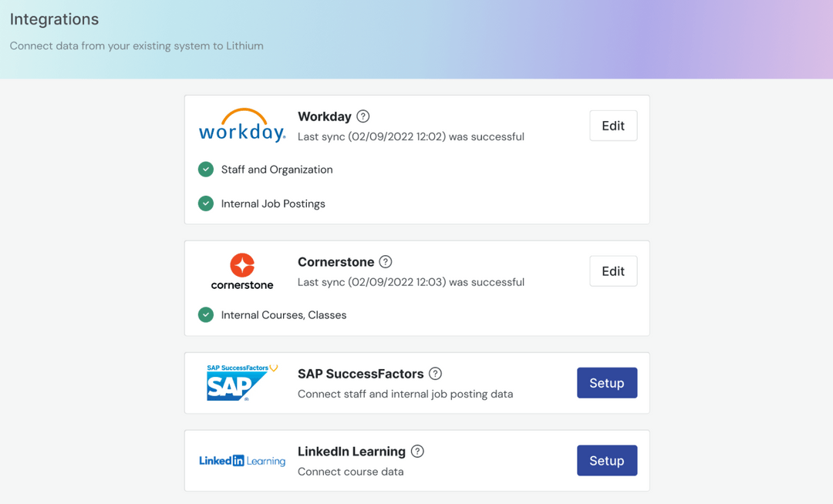Click Setup for LinkedIn Learning
Viewport: 833px width, 504px height.
(607, 460)
